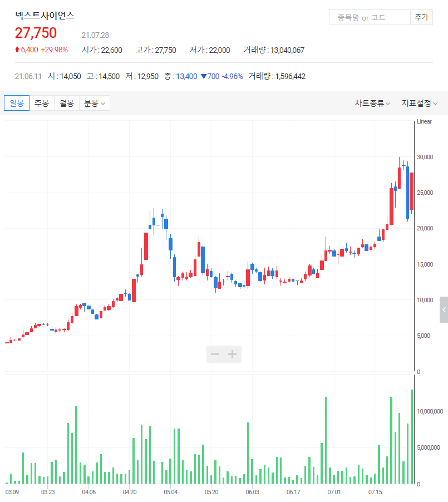Click the 5,000,000 volume axis label

pos(430,447)
